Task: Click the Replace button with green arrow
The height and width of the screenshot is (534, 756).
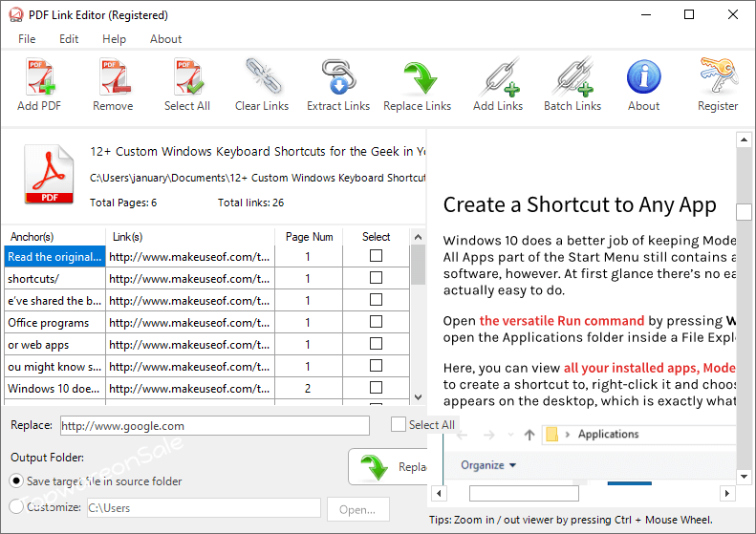Action: pyautogui.click(x=387, y=466)
